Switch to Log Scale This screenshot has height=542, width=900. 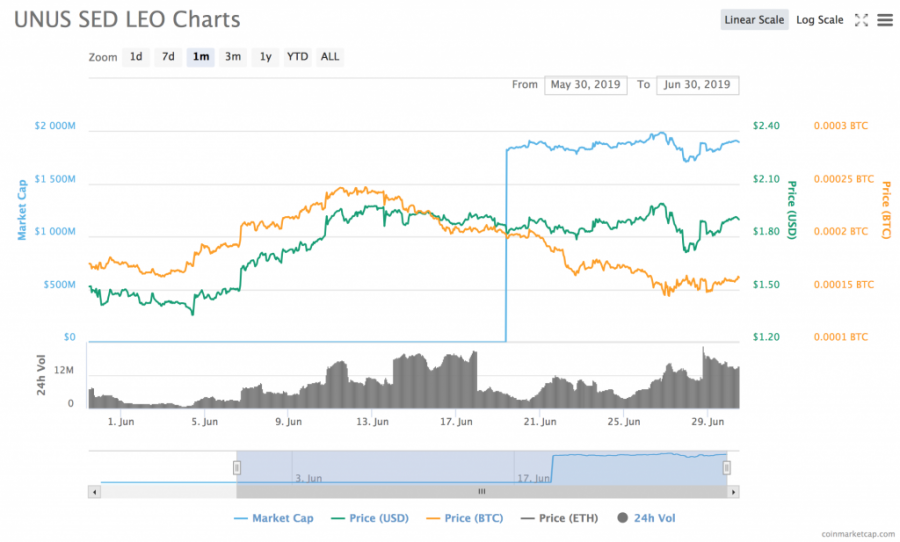point(820,20)
